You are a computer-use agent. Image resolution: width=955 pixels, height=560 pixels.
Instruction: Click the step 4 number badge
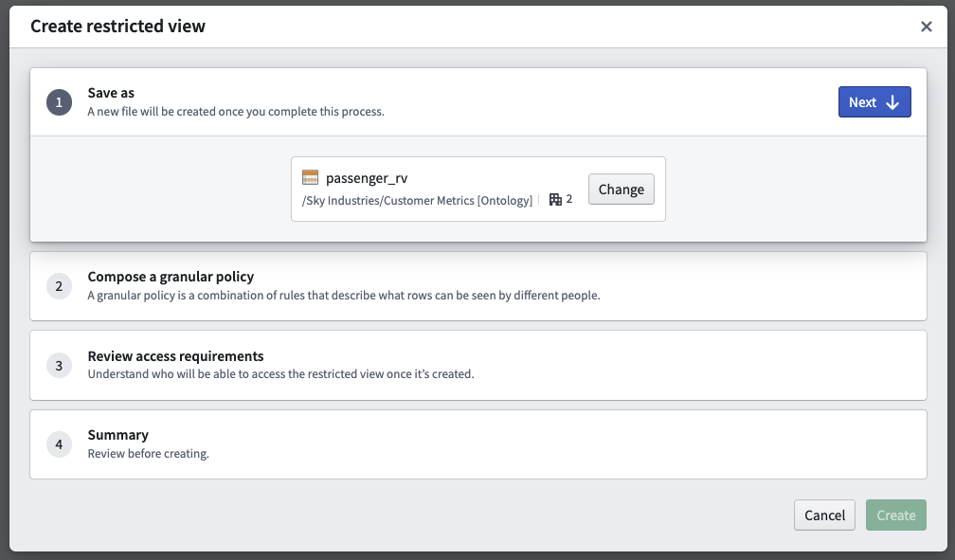[x=59, y=444]
